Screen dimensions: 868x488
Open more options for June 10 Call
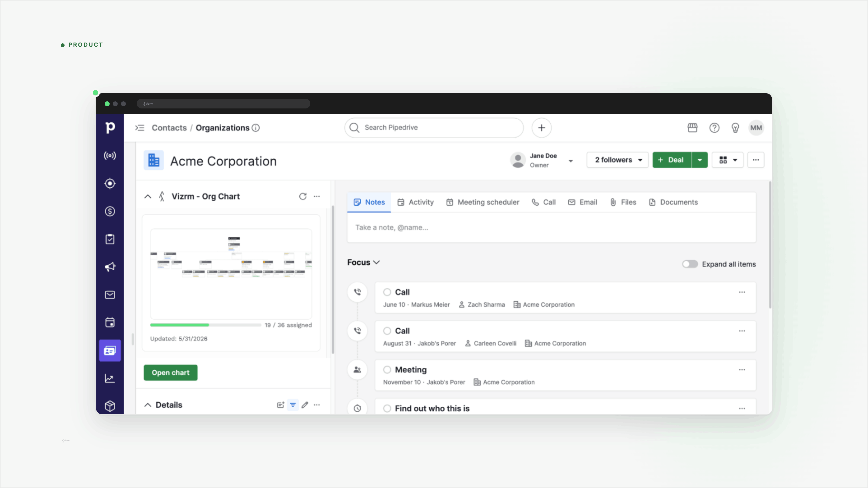[x=742, y=292]
